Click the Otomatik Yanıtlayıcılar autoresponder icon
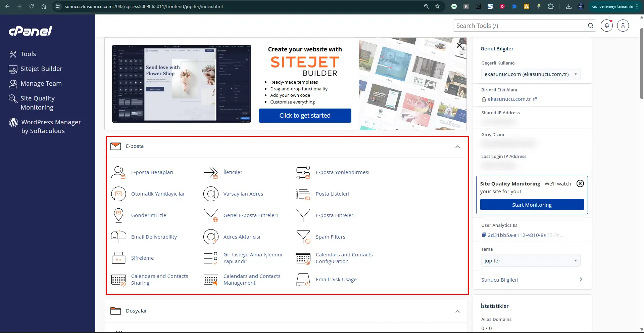Viewport: 644px width, 333px height. click(118, 194)
